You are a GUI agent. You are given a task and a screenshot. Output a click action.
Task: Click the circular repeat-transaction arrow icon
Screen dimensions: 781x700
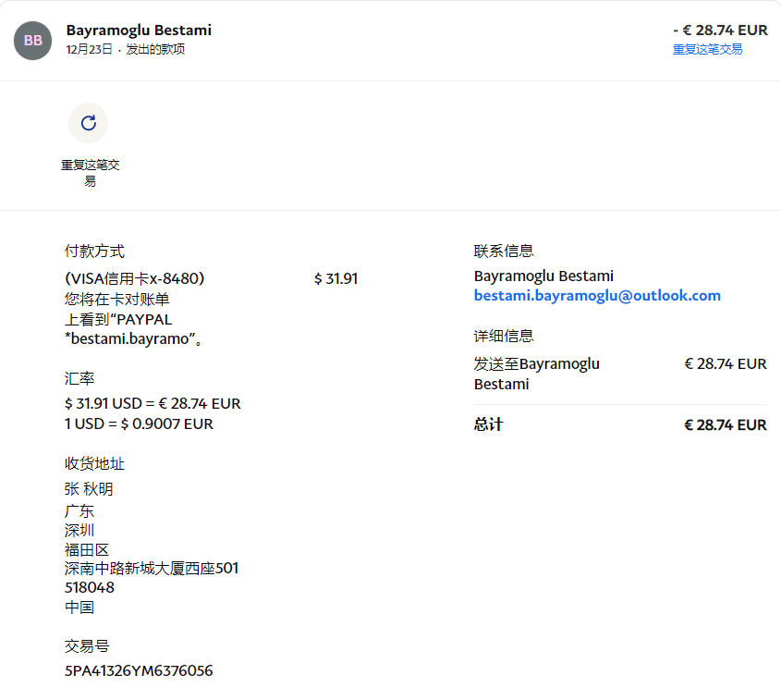(x=88, y=123)
